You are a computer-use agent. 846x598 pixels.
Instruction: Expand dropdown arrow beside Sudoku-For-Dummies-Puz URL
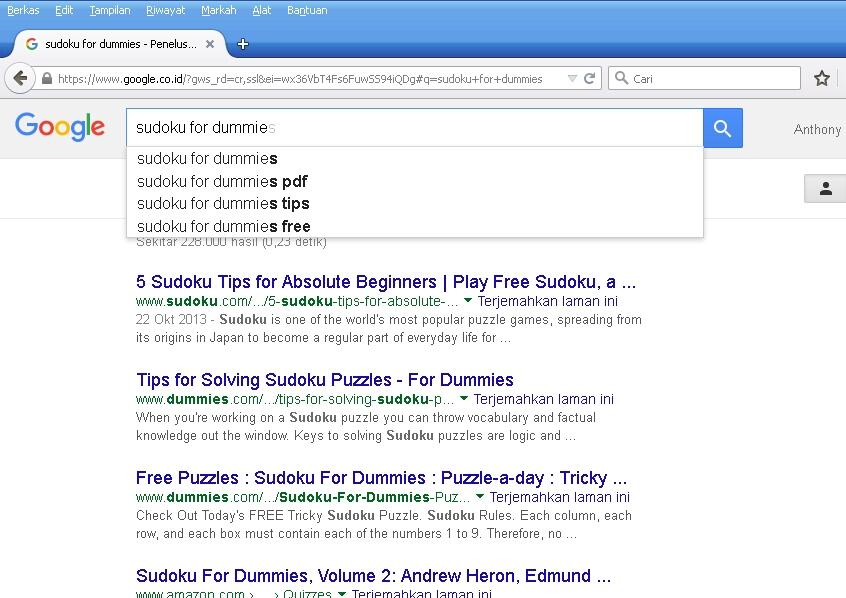click(x=480, y=497)
